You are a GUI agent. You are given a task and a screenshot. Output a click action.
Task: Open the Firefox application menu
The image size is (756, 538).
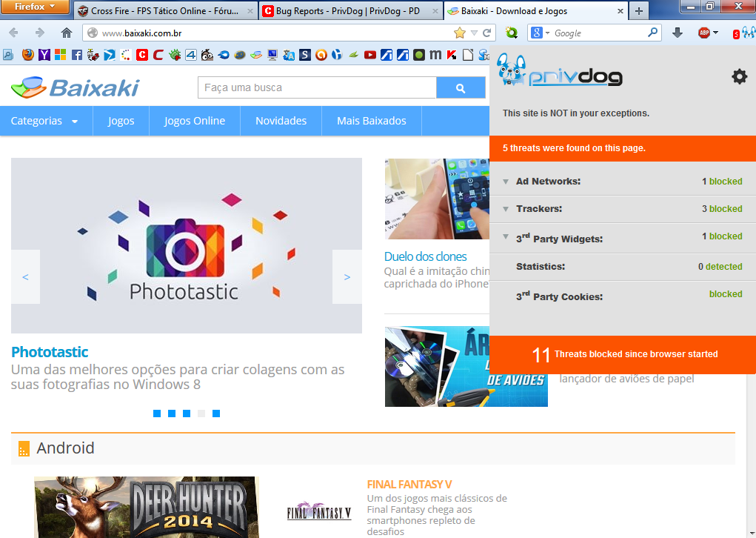[x=34, y=7]
